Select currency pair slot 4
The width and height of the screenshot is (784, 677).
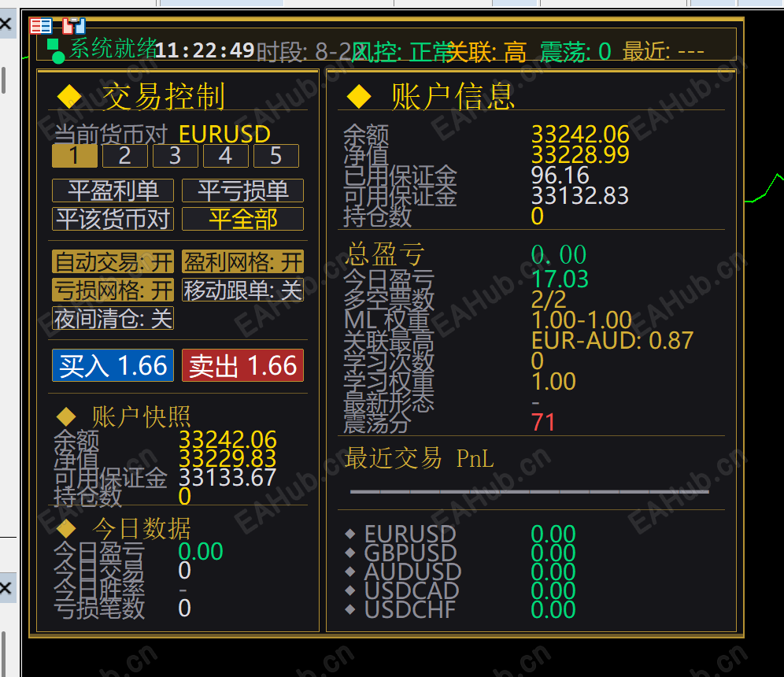225,156
